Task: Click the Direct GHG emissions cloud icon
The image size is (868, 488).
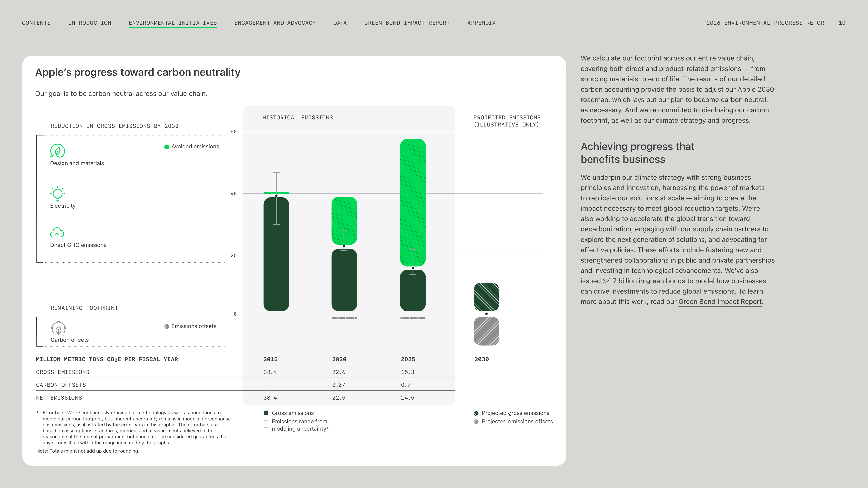Action: click(x=57, y=234)
